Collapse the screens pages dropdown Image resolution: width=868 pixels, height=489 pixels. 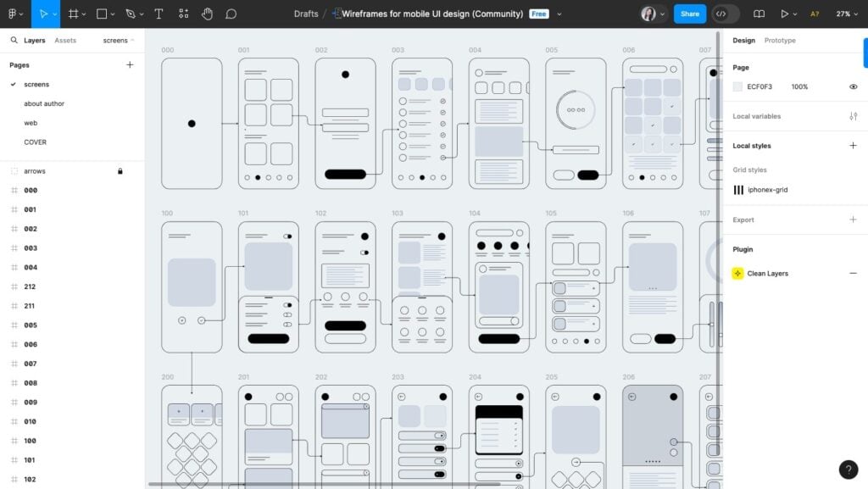(x=119, y=41)
